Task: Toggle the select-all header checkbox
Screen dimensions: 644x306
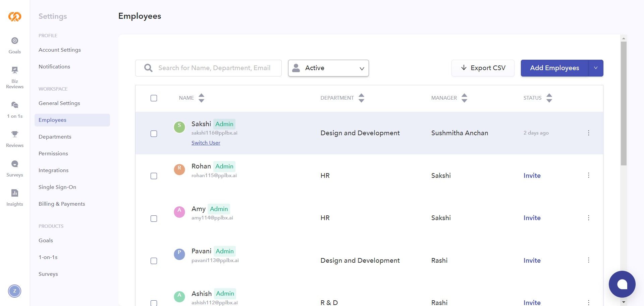Action: tap(154, 98)
